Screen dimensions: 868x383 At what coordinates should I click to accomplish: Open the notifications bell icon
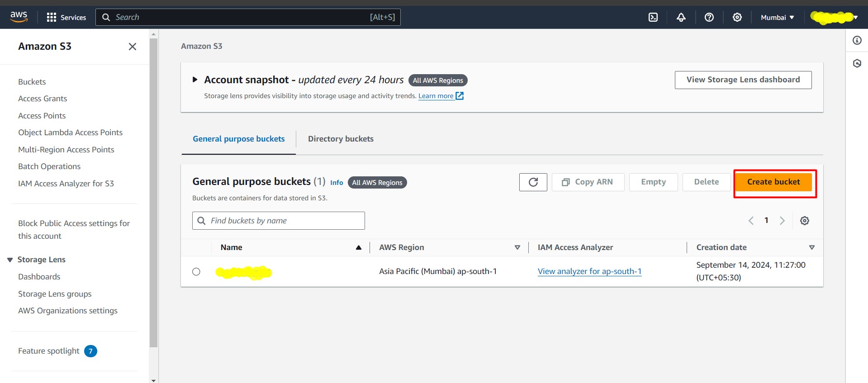681,17
